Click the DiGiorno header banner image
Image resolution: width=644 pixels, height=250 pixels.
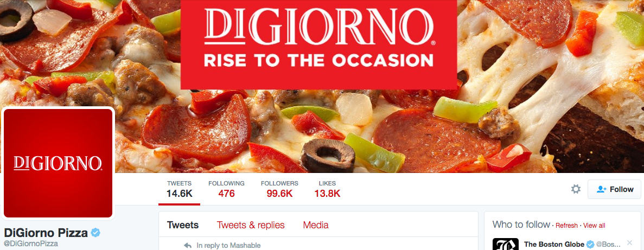(322, 86)
